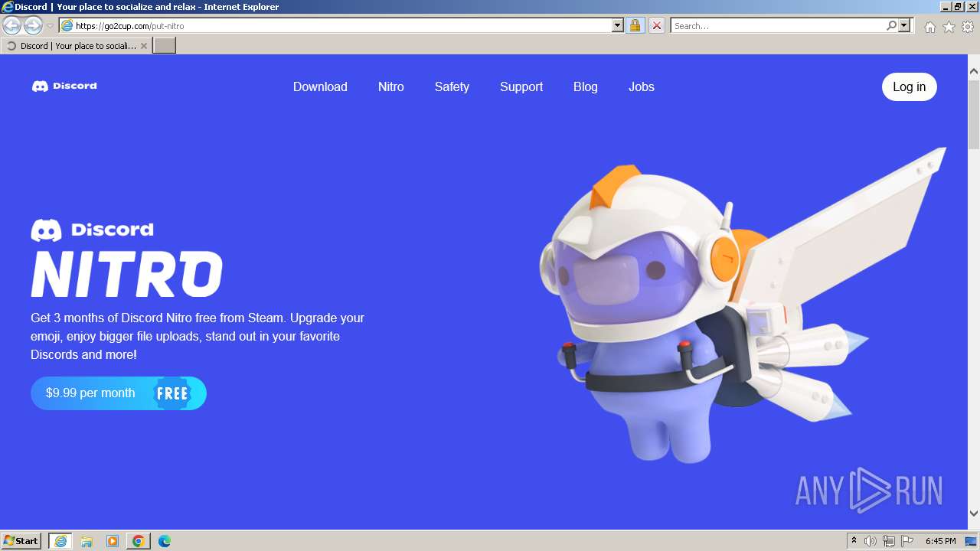Click the page scrollbar down arrow
Image resolution: width=980 pixels, height=551 pixels.
pos(974,514)
